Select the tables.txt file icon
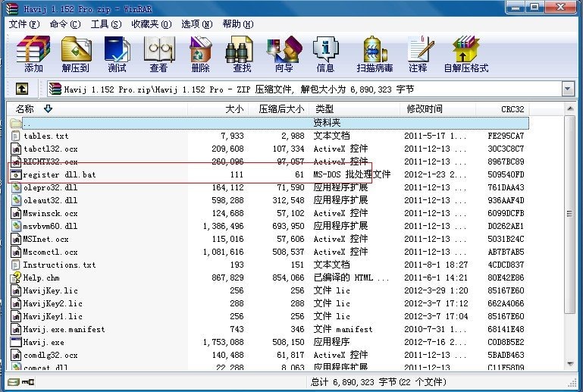The image size is (583, 392). click(x=16, y=136)
